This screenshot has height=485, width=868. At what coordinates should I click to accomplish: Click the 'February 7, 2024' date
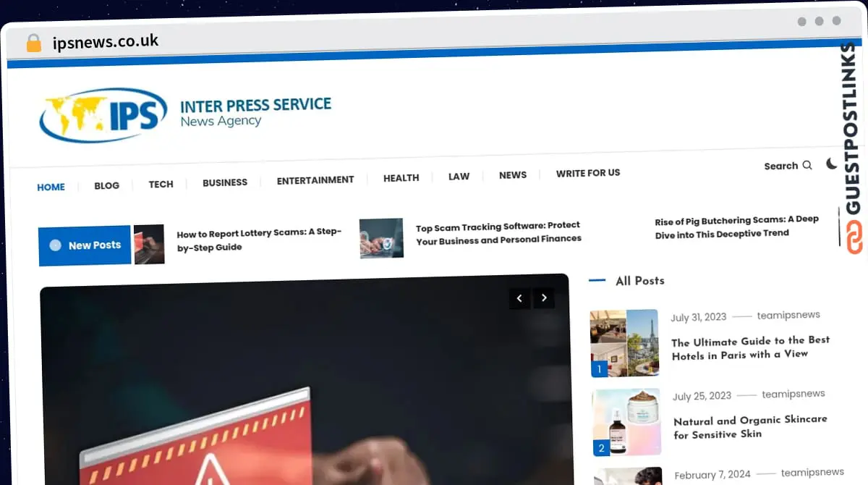click(712, 475)
